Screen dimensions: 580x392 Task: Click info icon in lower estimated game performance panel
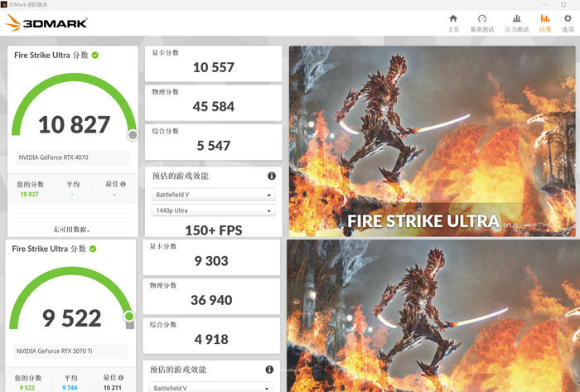(x=269, y=370)
